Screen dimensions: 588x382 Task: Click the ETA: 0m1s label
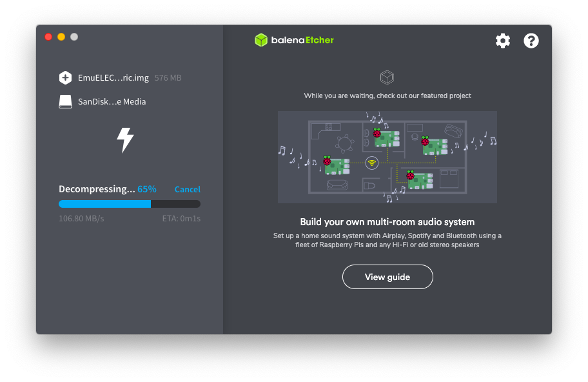tap(181, 218)
